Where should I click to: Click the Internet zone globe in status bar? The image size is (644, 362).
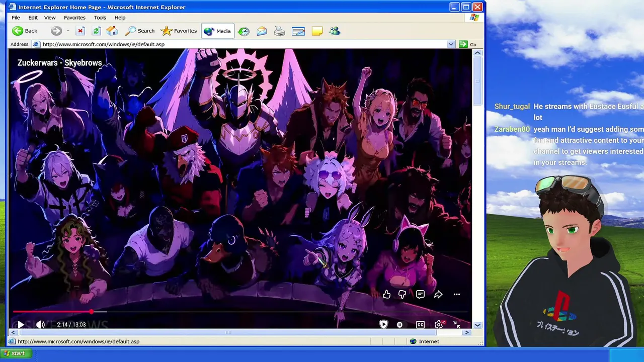point(413,341)
